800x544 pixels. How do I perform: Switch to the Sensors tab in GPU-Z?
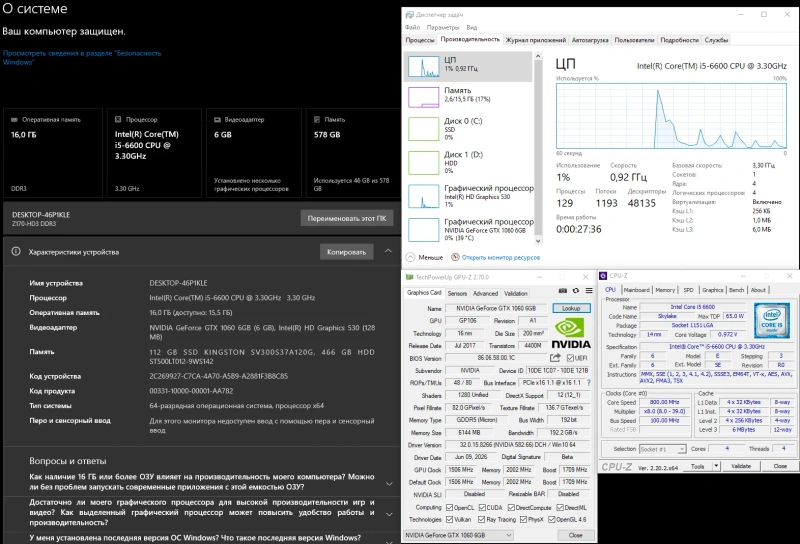point(457,293)
